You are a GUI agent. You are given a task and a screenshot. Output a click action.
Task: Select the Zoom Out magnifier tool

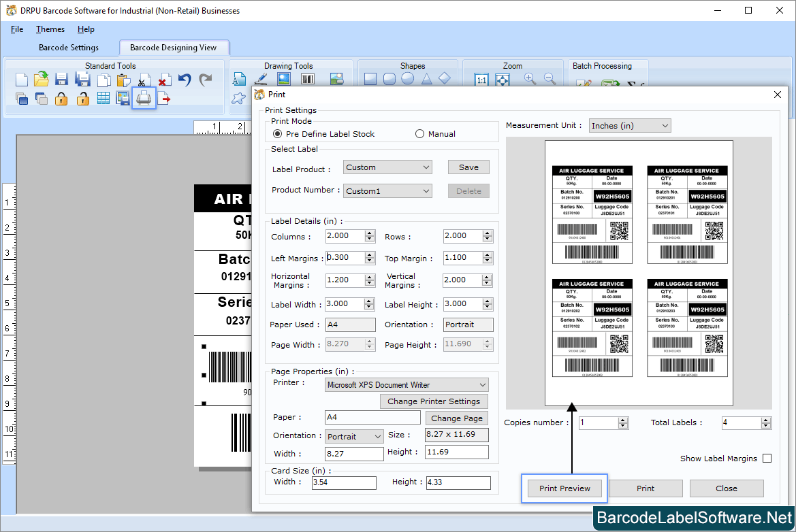click(x=550, y=78)
